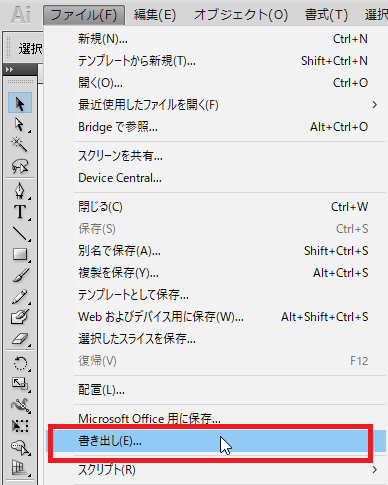Pick the Paintbrush tool
This screenshot has height=485, width=388.
point(20,275)
